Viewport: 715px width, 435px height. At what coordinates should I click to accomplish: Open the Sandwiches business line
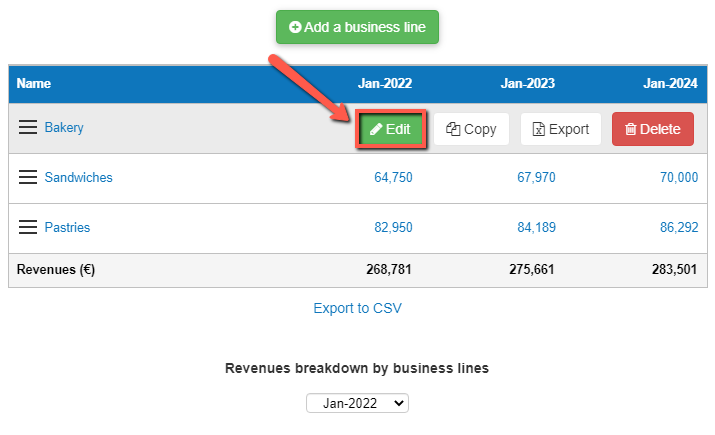[78, 178]
